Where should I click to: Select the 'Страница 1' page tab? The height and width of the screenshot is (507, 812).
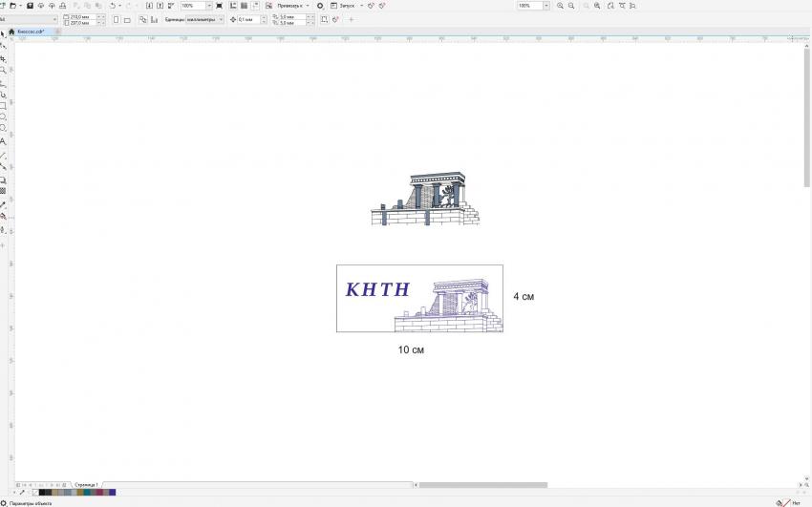tap(85, 485)
